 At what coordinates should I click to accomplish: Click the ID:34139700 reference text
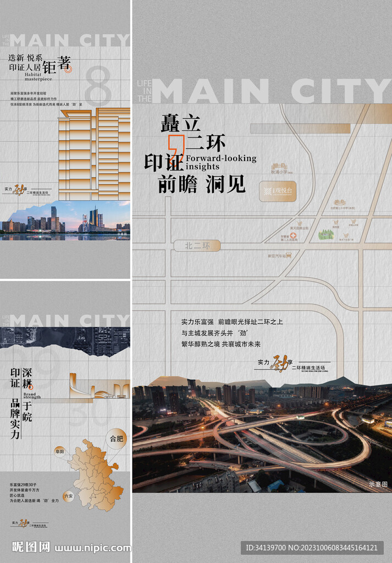click(266, 548)
